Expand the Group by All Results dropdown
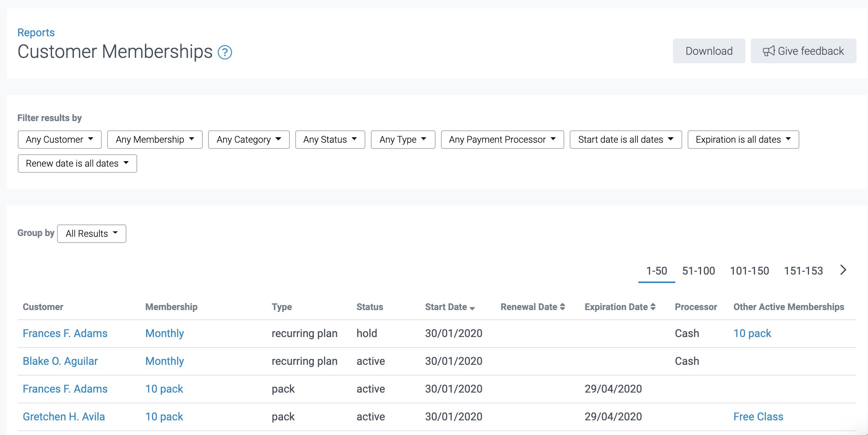This screenshot has width=868, height=435. tap(92, 234)
